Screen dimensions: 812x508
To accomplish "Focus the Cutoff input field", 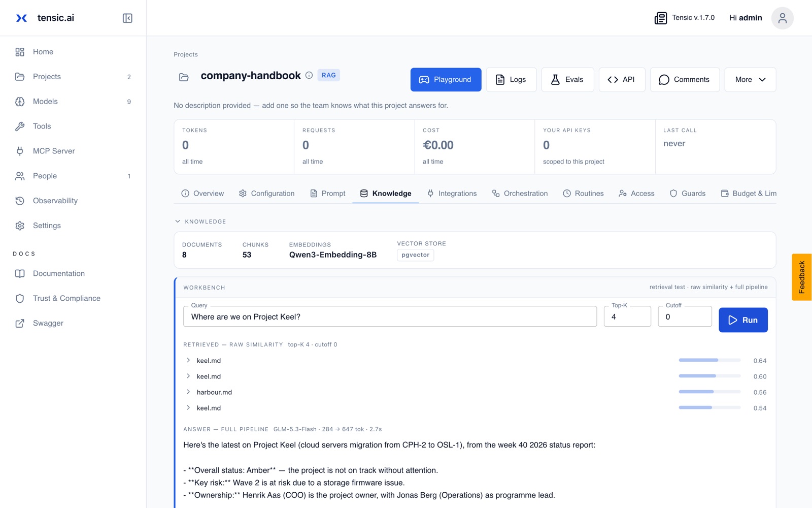I will click(685, 316).
